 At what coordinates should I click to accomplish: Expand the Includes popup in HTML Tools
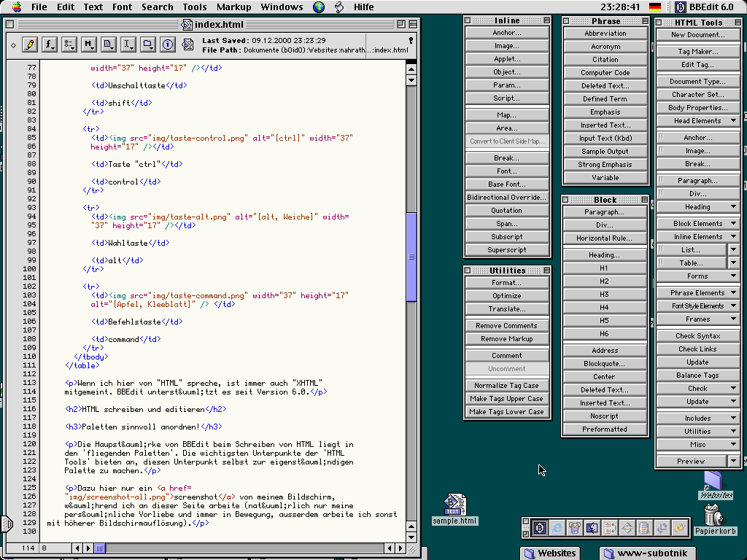click(698, 419)
